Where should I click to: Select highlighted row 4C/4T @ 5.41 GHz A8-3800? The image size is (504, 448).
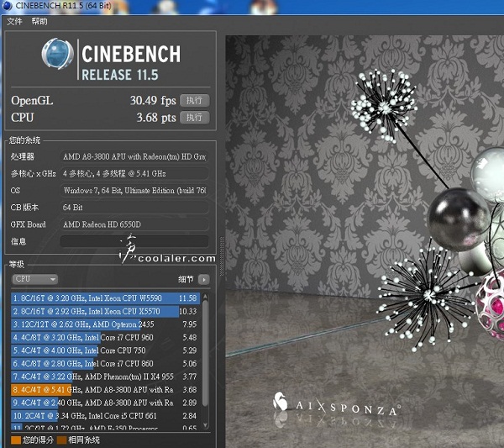coord(105,390)
